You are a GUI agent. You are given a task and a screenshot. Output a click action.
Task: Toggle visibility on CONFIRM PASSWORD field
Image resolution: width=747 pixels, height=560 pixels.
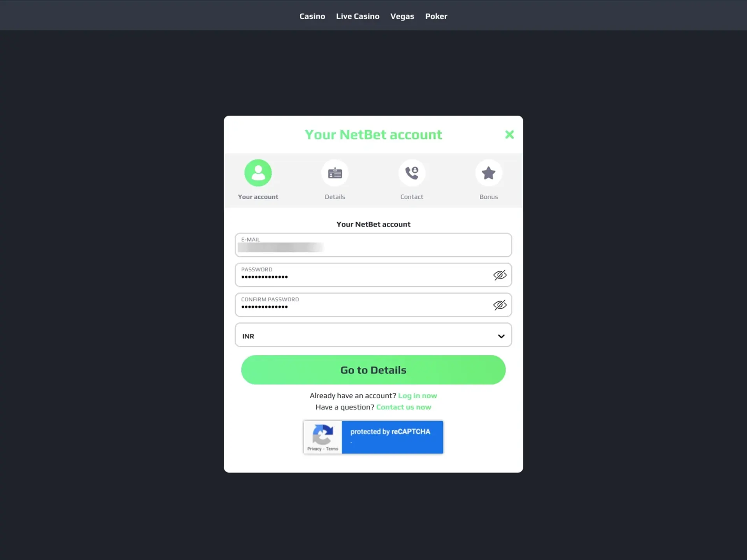(x=500, y=305)
